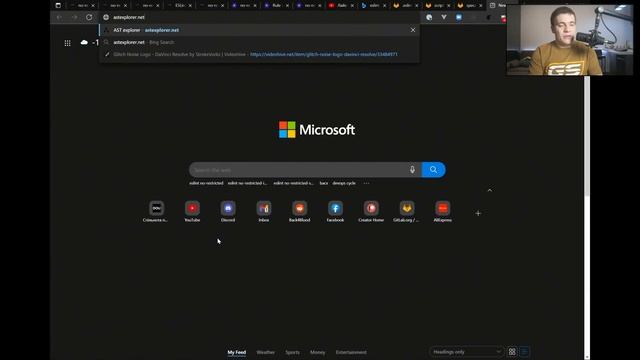Click the 'back' recent search link

click(324, 183)
